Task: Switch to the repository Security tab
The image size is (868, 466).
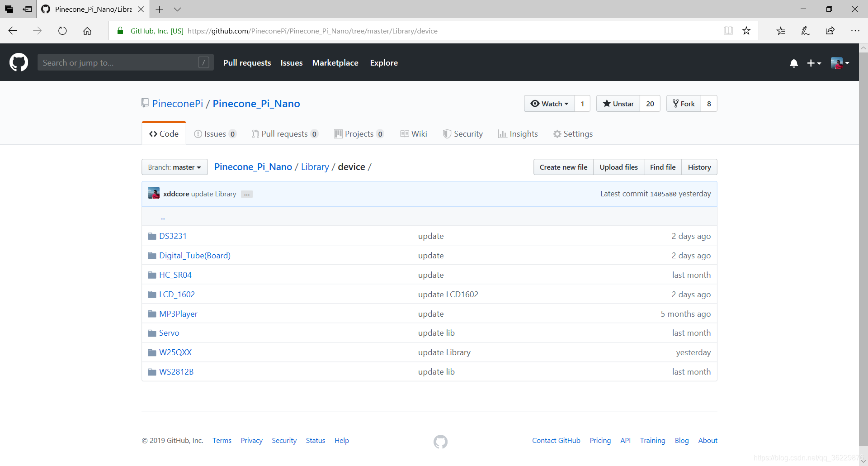Action: (x=462, y=134)
